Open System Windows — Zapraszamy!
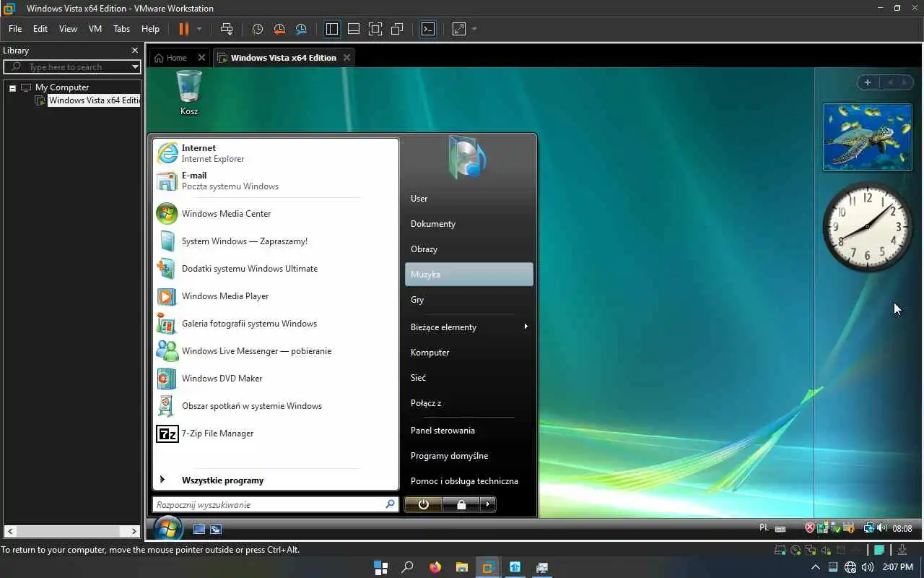This screenshot has height=578, width=924. tap(276, 241)
